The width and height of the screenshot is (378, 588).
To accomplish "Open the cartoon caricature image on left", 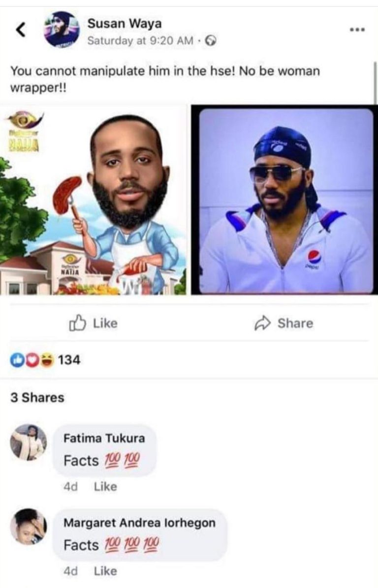I will click(93, 200).
